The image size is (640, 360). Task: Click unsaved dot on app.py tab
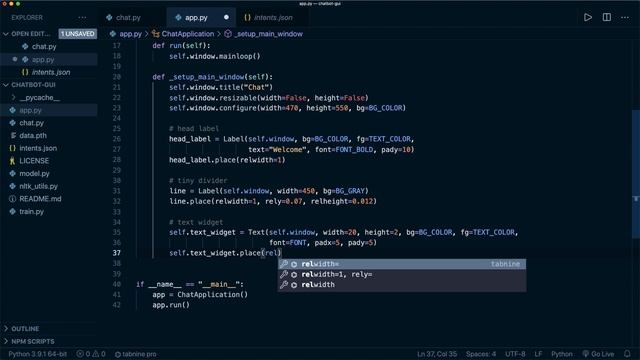pos(226,18)
